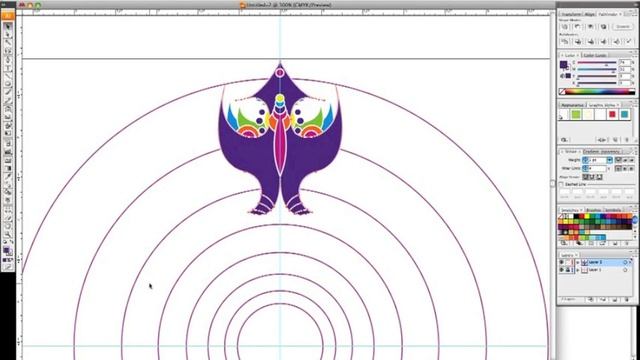Click New Graphic Style icon
The image size is (640, 360).
tap(615, 140)
